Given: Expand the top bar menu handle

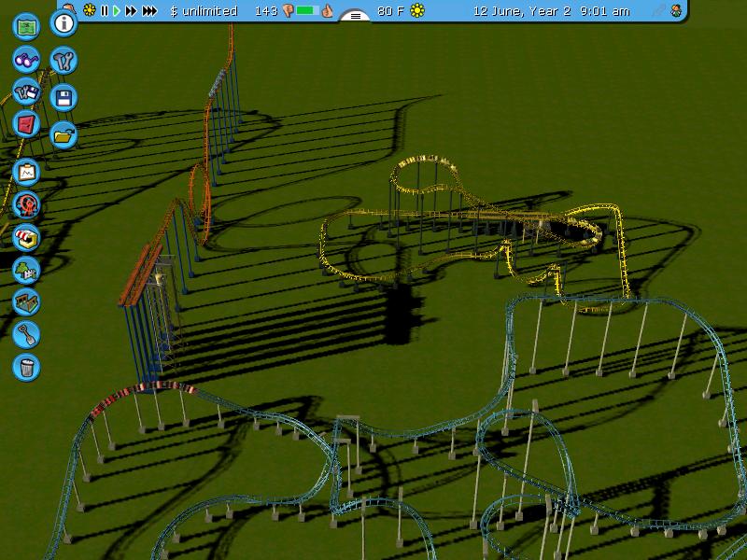Looking at the screenshot, I should 356,16.
